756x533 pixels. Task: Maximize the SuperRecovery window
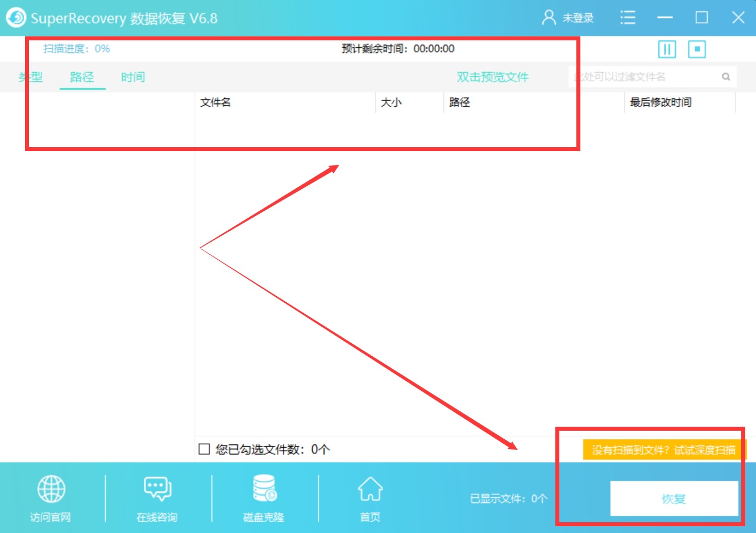tap(701, 18)
